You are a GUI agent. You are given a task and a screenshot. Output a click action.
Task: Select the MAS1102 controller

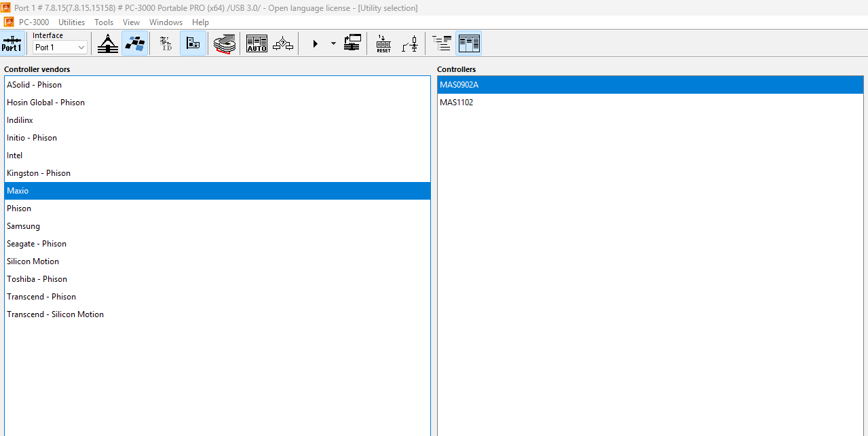pyautogui.click(x=650, y=103)
